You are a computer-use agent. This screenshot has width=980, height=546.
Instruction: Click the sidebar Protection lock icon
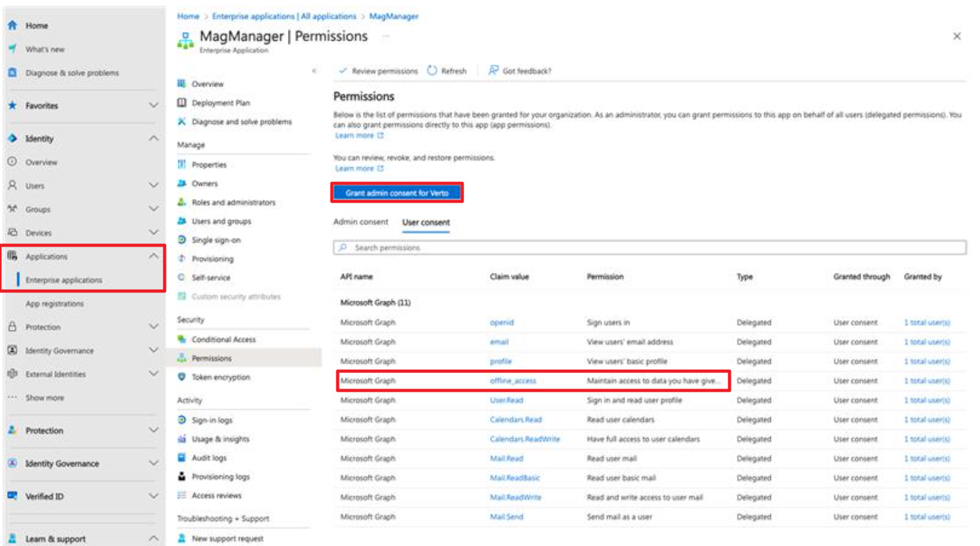[x=12, y=327]
